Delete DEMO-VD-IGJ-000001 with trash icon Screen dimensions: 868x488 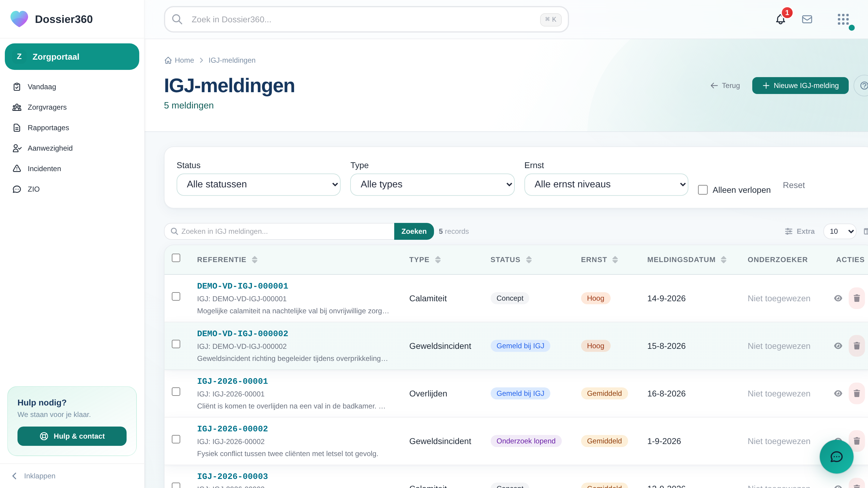tap(857, 299)
